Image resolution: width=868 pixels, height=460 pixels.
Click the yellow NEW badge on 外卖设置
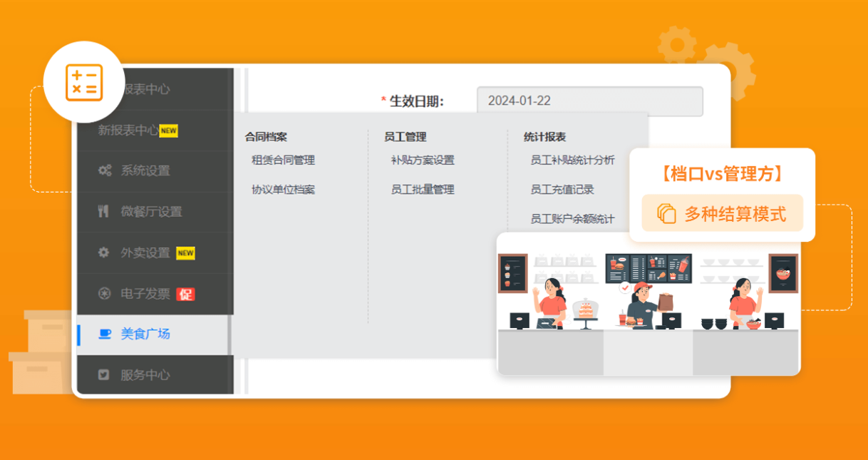[185, 253]
